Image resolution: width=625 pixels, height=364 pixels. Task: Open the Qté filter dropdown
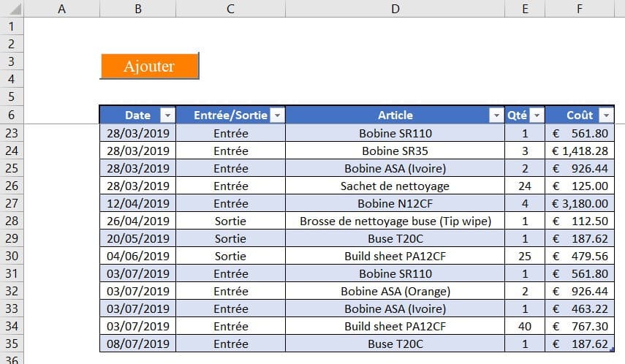pyautogui.click(x=537, y=115)
